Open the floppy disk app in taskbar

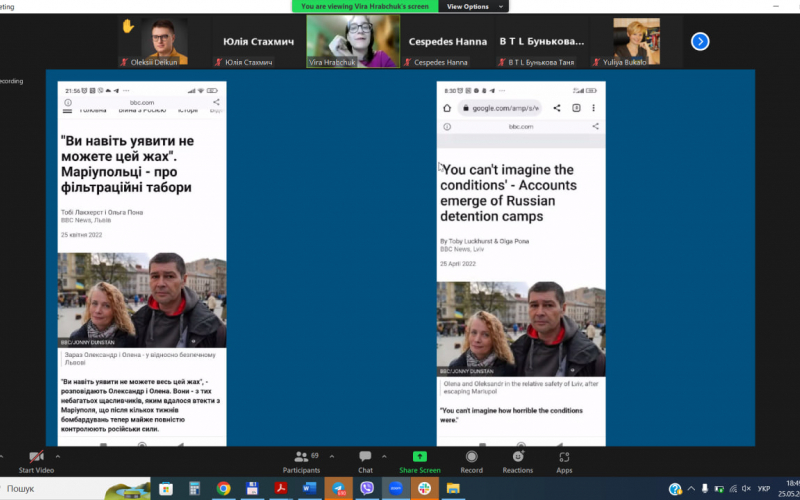click(252, 489)
